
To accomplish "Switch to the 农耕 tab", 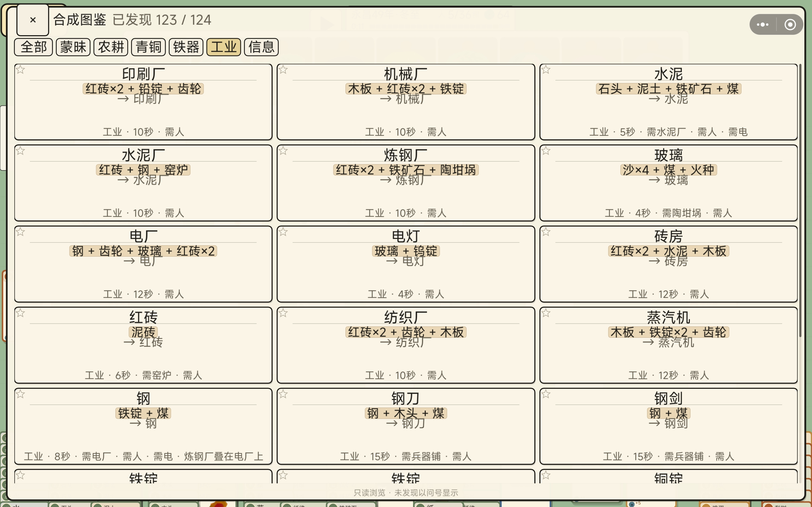I will [x=111, y=47].
